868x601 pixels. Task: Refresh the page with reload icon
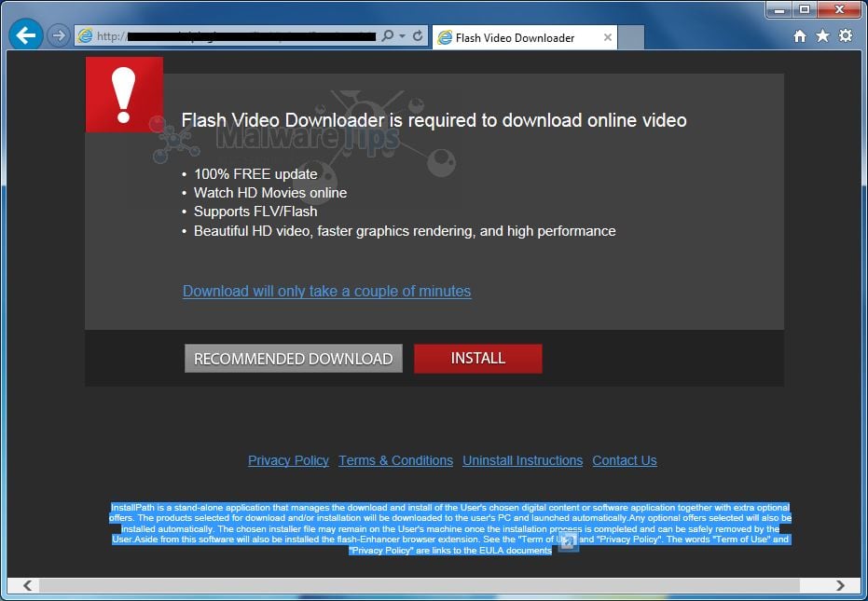[418, 36]
